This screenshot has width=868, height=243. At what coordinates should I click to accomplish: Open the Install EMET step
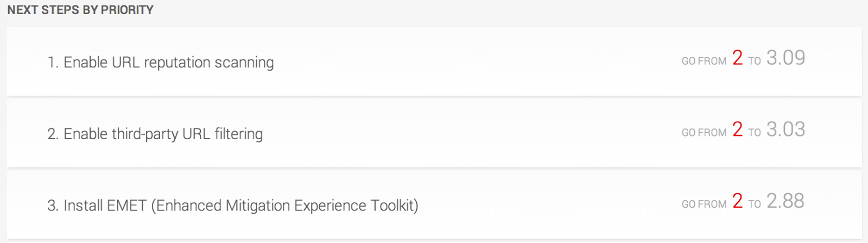point(232,205)
